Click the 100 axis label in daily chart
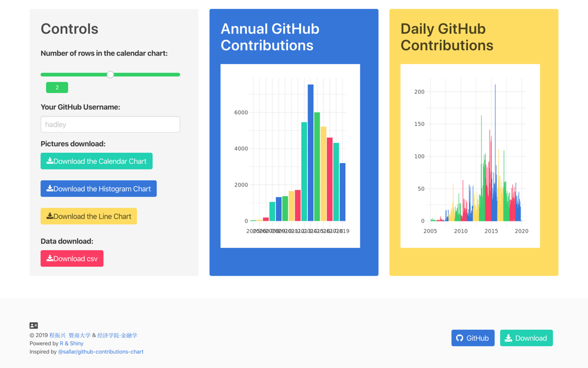Image resolution: width=588 pixels, height=368 pixels. (x=419, y=156)
